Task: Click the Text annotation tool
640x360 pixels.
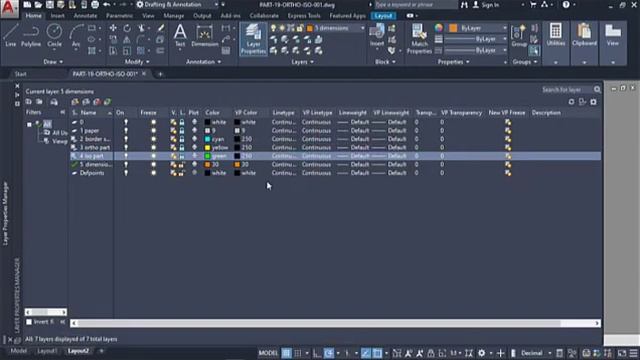Action: point(180,35)
